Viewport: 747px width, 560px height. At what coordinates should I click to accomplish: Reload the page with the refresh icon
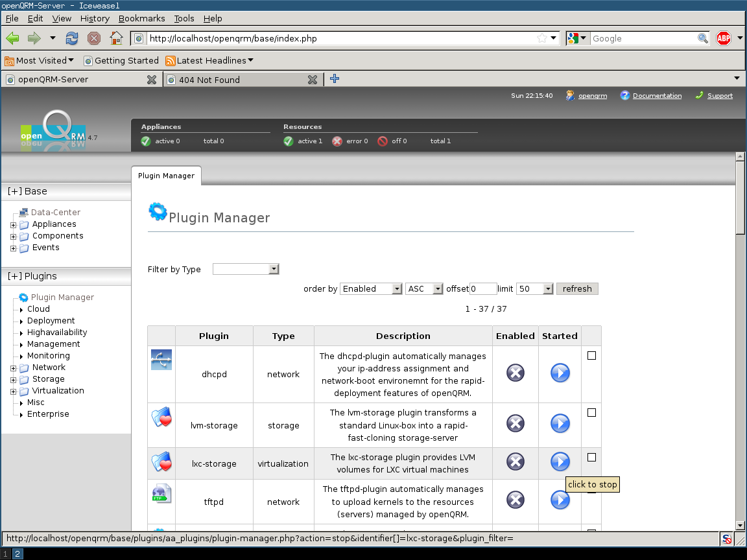coord(72,38)
